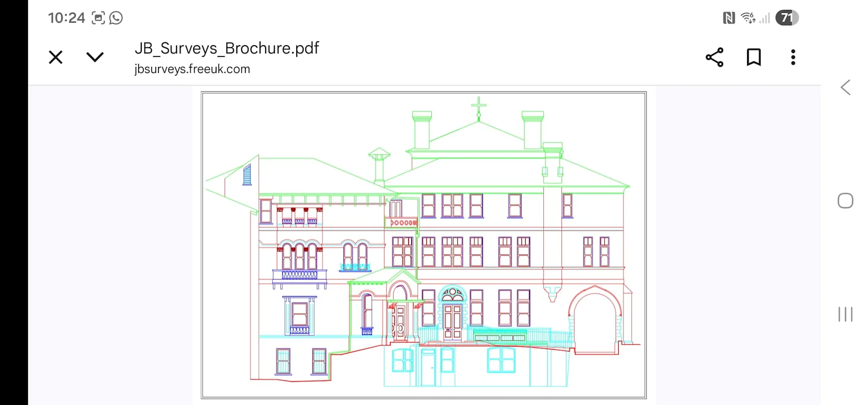Tap the Wi-Fi status icon

click(748, 18)
